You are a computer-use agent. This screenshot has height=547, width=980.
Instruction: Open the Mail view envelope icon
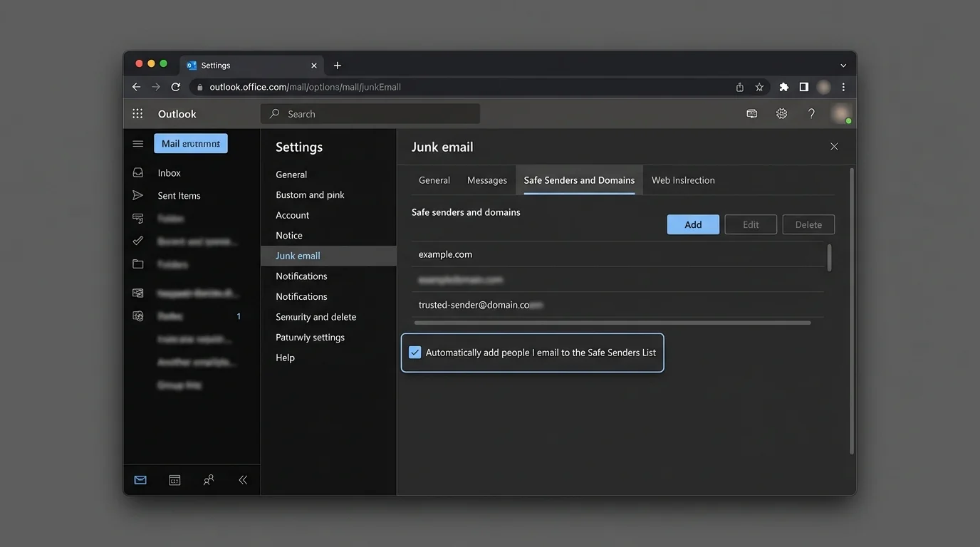140,479
